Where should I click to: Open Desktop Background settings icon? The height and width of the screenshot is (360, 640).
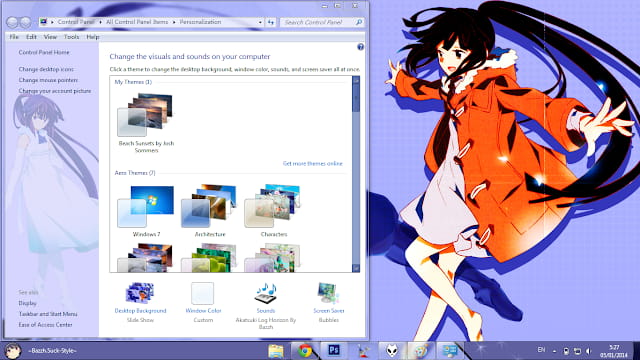140,293
